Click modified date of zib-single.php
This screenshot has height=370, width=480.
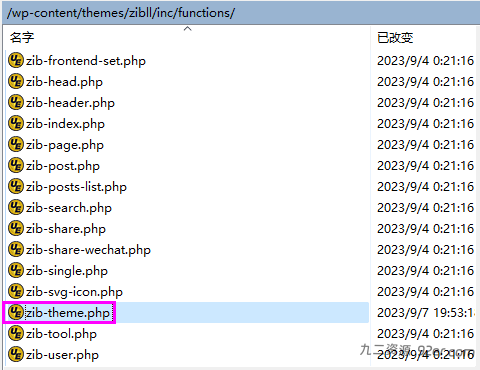pyautogui.click(x=425, y=271)
